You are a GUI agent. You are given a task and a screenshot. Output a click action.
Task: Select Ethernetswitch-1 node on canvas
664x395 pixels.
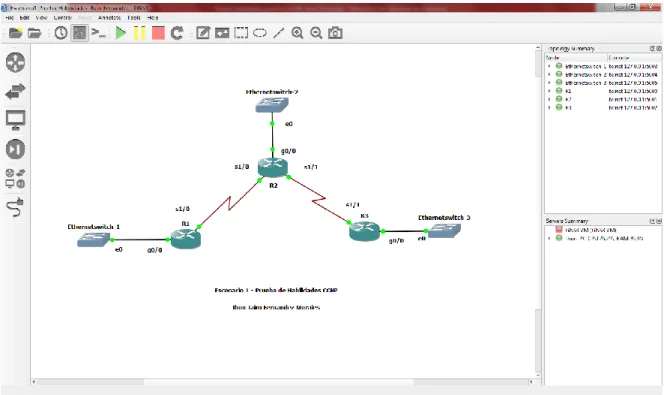[94, 240]
